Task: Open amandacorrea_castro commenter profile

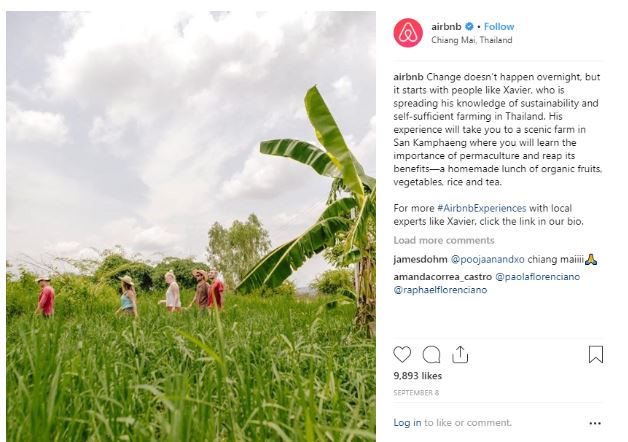Action: 443,277
